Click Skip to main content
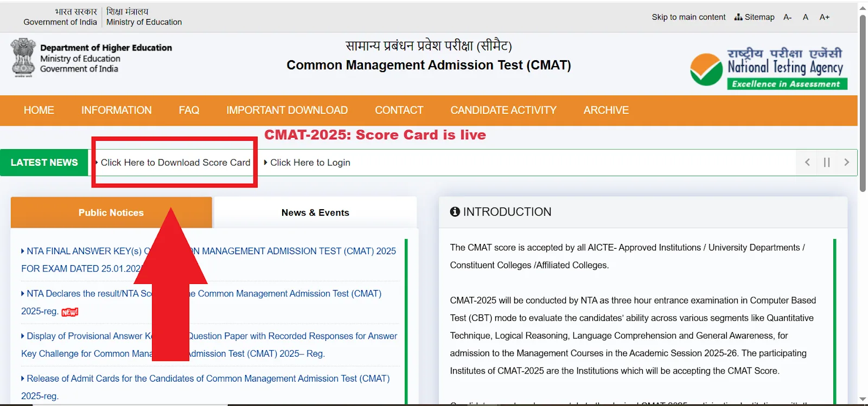This screenshot has width=868, height=406. coord(688,17)
